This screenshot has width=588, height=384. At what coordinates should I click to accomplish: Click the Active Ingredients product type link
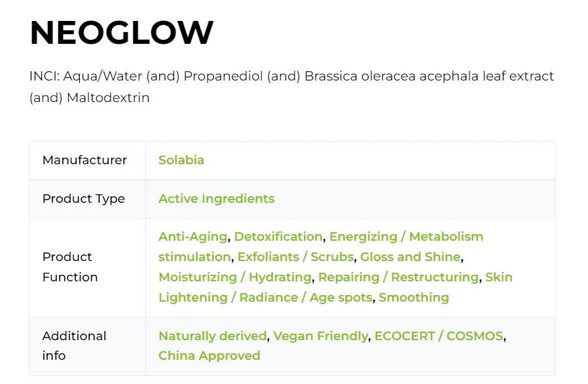point(216,199)
